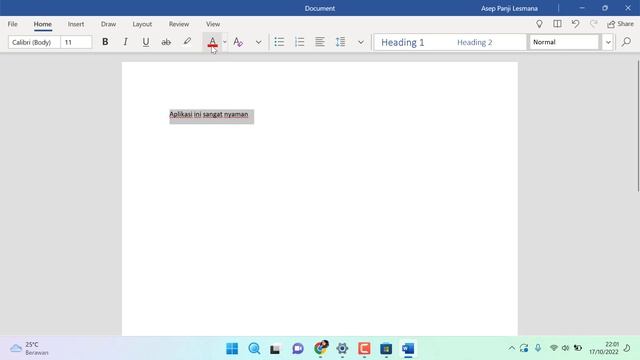Toggle bold formatting
Viewport: 640px width, 360px height.
(105, 42)
